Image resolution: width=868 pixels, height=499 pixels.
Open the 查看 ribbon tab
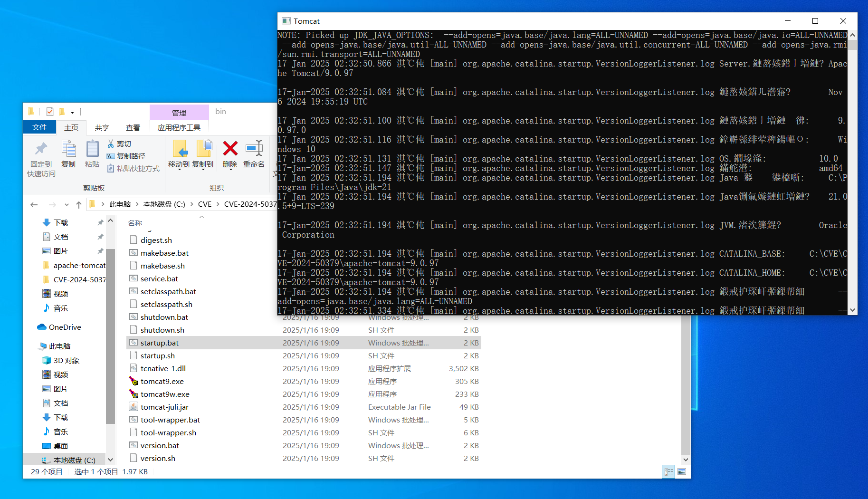[x=133, y=127]
